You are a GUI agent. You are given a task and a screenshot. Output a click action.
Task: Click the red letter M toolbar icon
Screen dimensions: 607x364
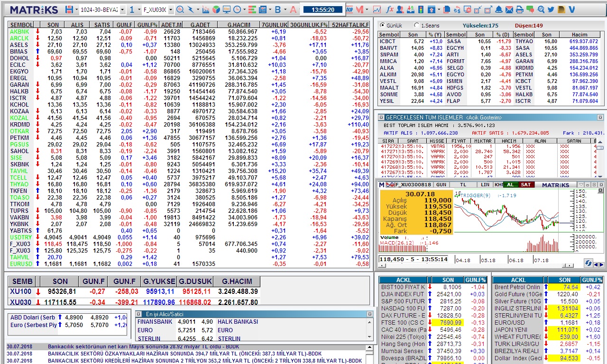coord(361,9)
